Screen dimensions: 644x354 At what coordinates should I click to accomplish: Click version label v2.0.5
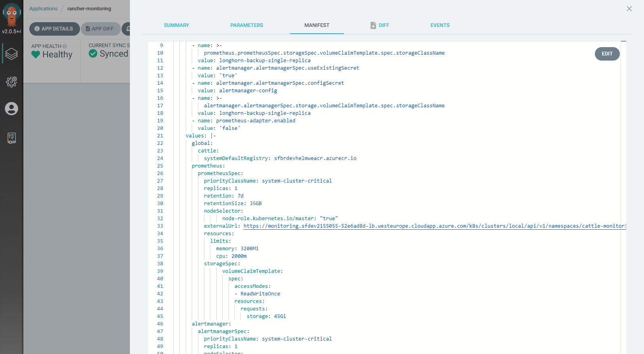pyautogui.click(x=11, y=31)
